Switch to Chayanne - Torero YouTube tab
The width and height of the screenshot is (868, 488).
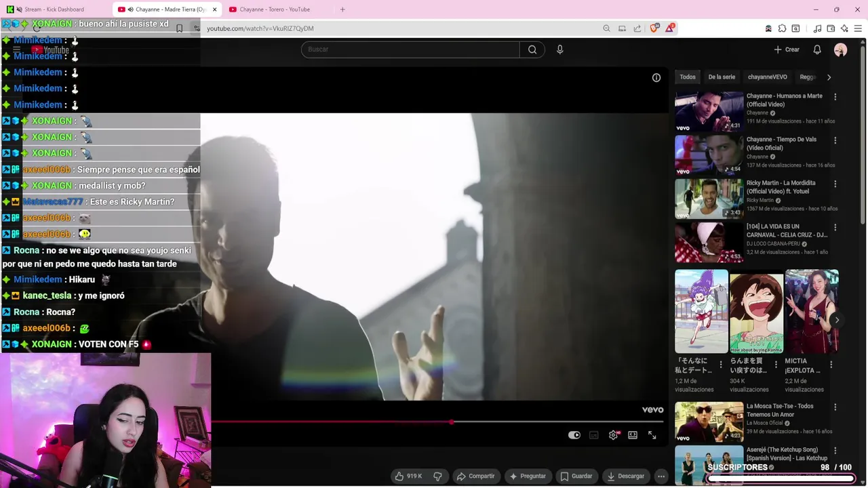click(x=275, y=9)
